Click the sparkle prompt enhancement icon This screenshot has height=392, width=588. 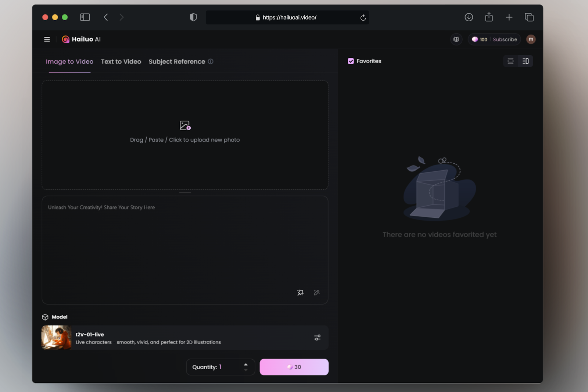click(300, 293)
